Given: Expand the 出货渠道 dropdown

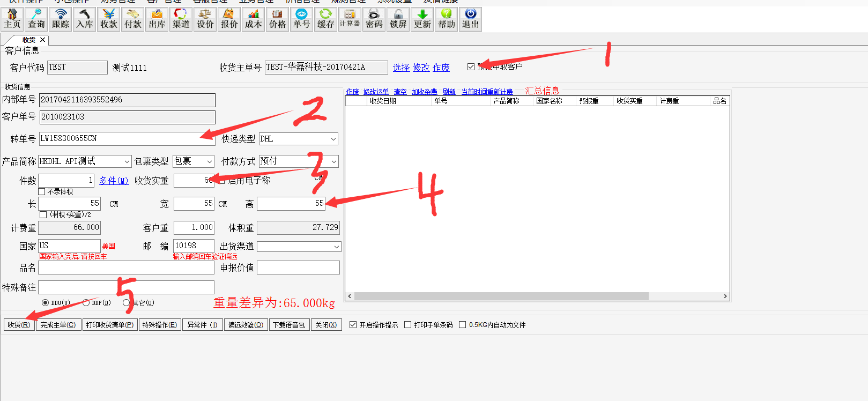Looking at the screenshot, I should click(336, 247).
